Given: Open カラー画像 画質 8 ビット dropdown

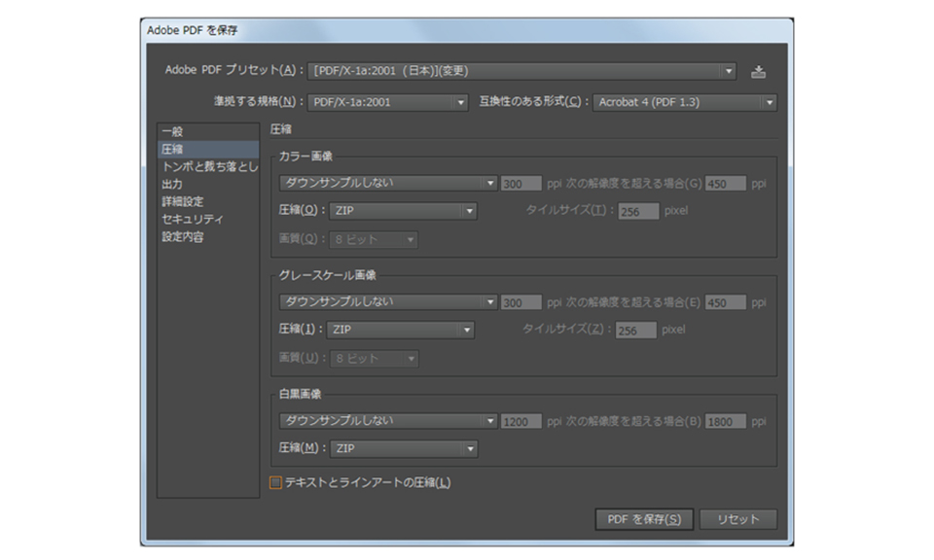Looking at the screenshot, I should pos(374,239).
